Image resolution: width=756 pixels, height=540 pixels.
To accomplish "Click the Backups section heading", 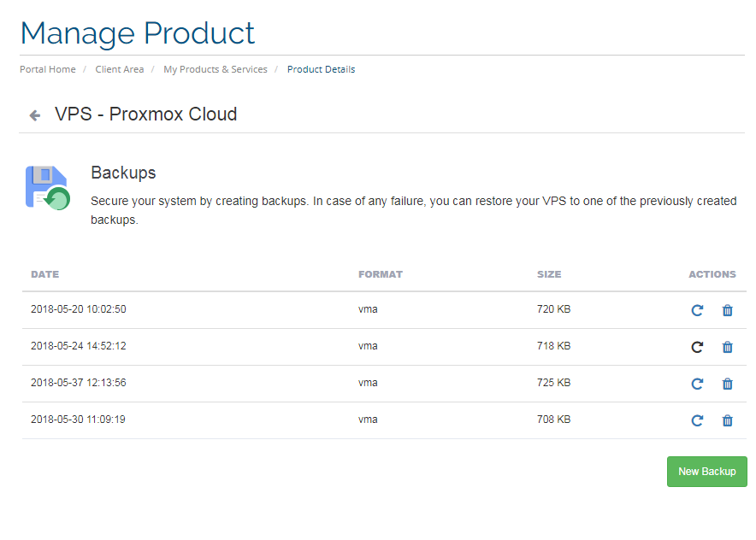I will [x=123, y=173].
